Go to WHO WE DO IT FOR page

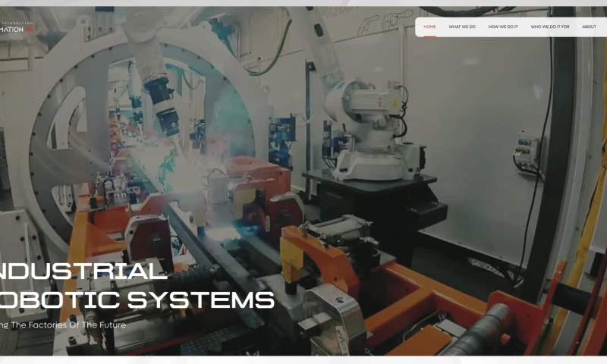[x=549, y=27]
